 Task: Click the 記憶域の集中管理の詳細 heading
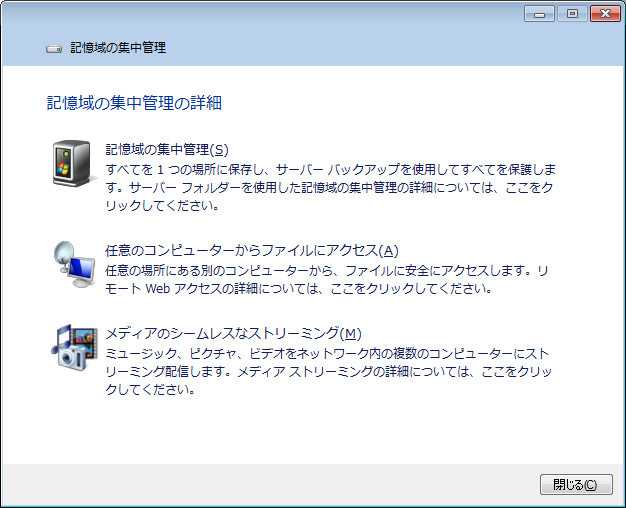[135, 103]
